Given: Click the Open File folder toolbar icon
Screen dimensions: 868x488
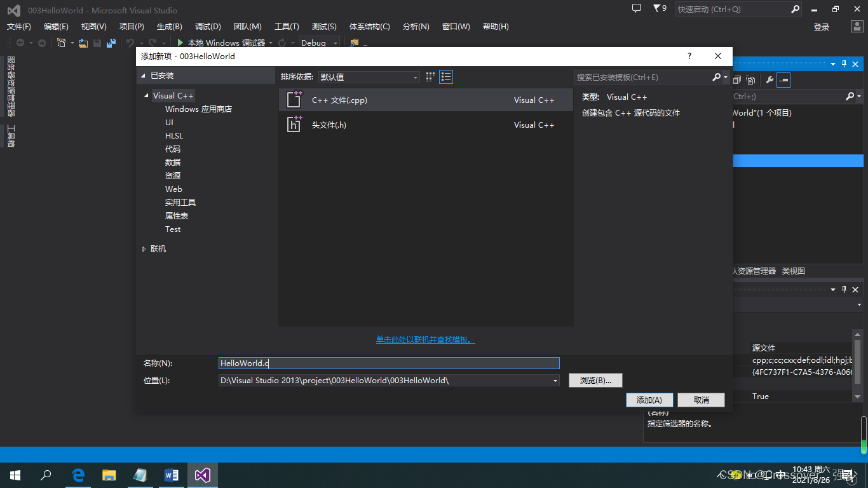Looking at the screenshot, I should 83,43.
